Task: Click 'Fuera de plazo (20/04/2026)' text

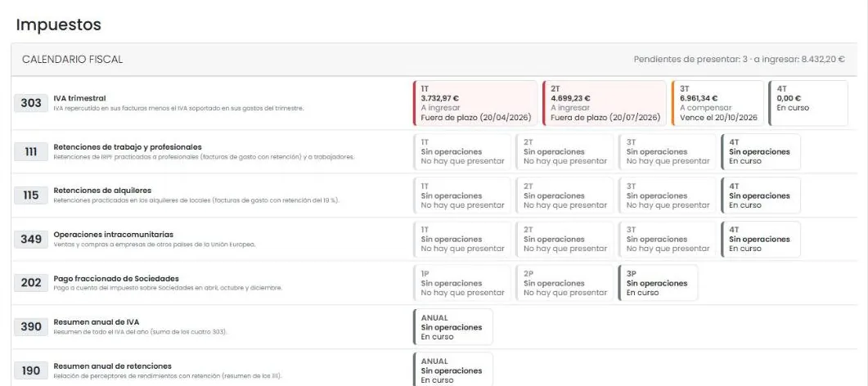Action: click(x=476, y=118)
